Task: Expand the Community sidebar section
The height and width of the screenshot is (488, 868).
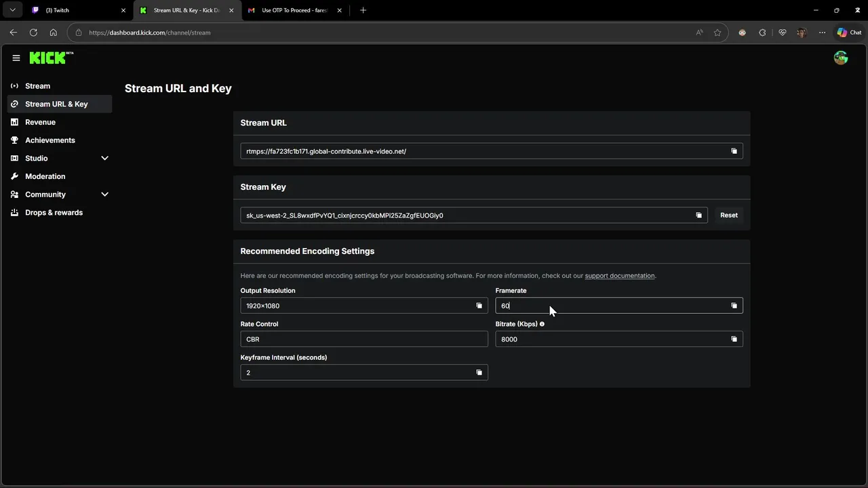Action: (104, 195)
